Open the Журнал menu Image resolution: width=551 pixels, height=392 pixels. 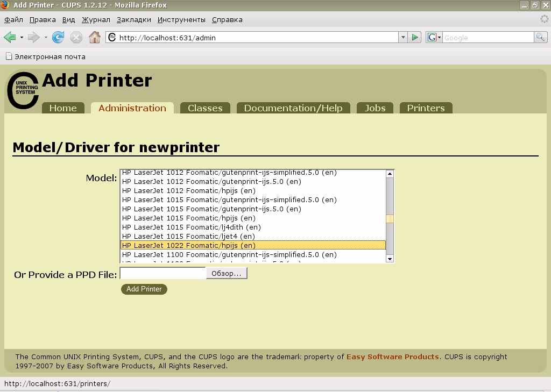click(x=96, y=20)
